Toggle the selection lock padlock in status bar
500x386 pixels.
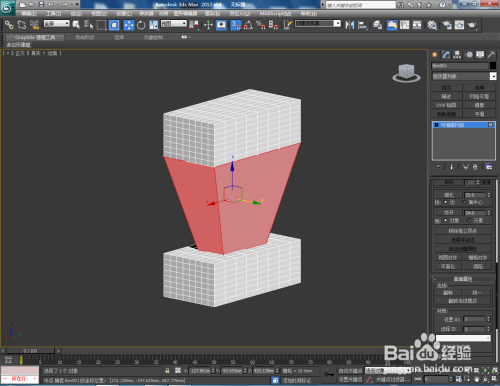click(167, 370)
